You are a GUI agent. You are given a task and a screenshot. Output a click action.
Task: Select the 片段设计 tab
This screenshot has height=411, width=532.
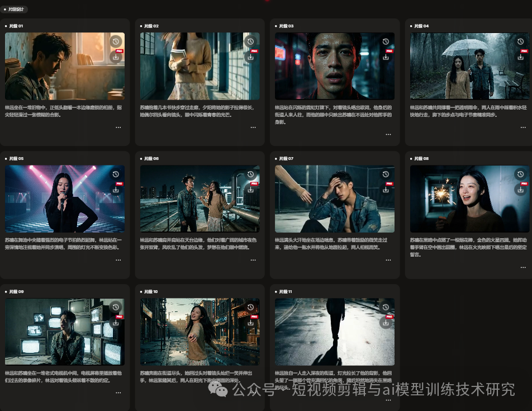coord(14,9)
